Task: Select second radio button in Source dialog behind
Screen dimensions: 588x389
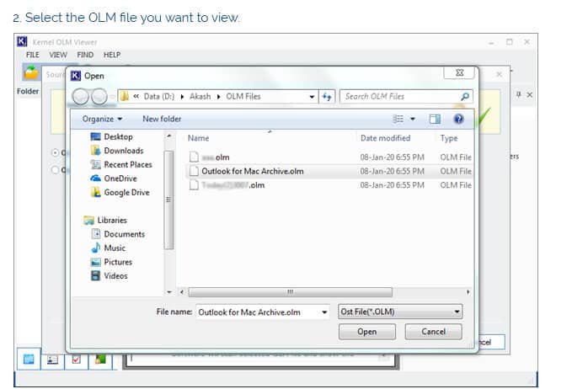Action: click(55, 170)
